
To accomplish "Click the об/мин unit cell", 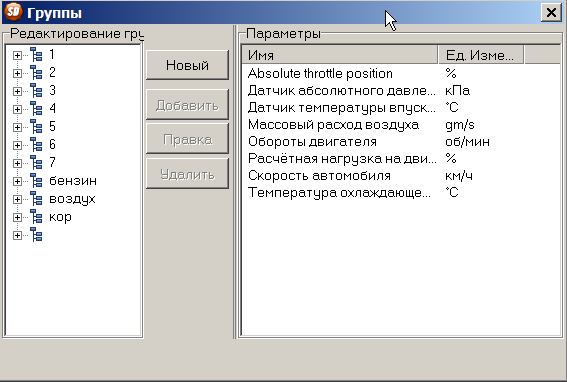I will (467, 141).
